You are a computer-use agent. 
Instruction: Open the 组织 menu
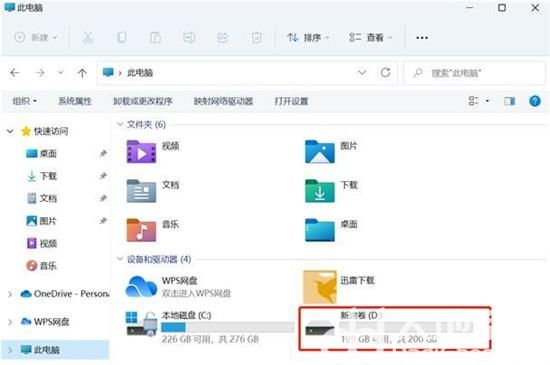tap(25, 101)
